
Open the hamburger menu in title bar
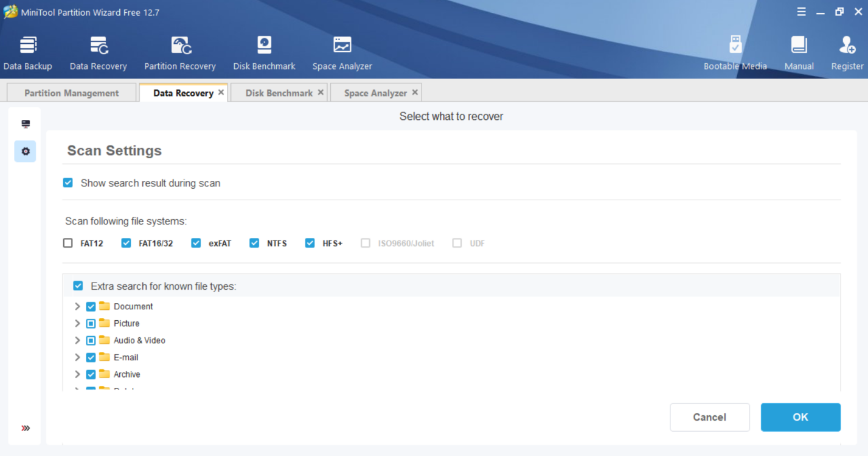coord(802,12)
